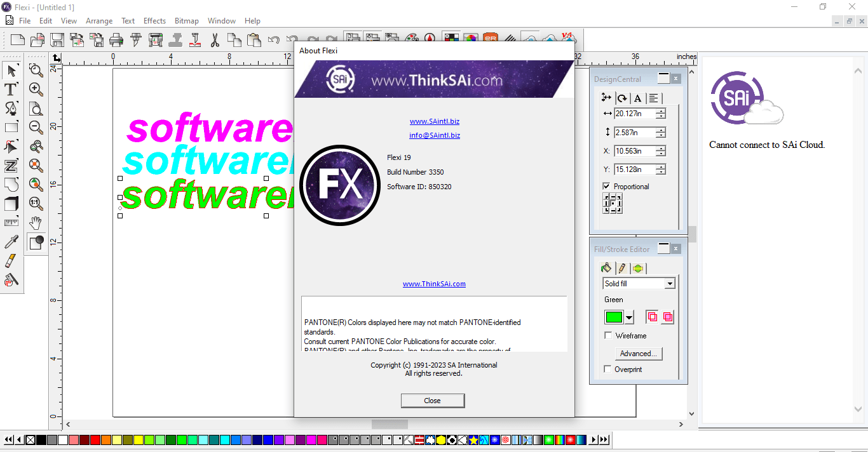Select the no-fill crossed swatch in palette

click(30, 439)
